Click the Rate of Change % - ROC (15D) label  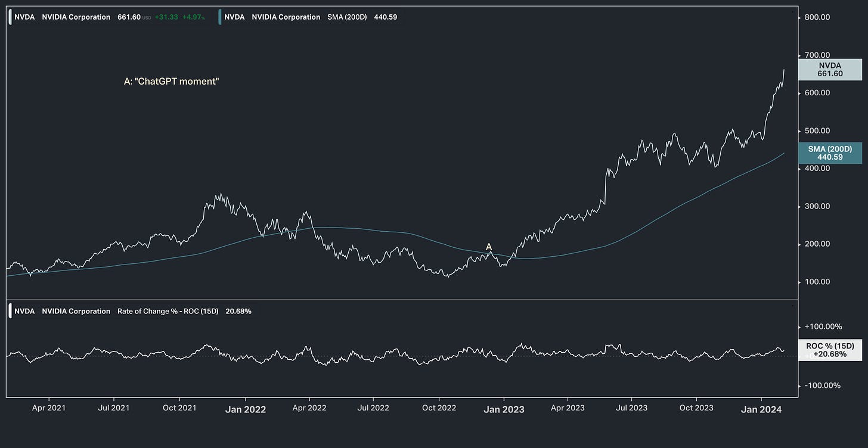click(168, 311)
